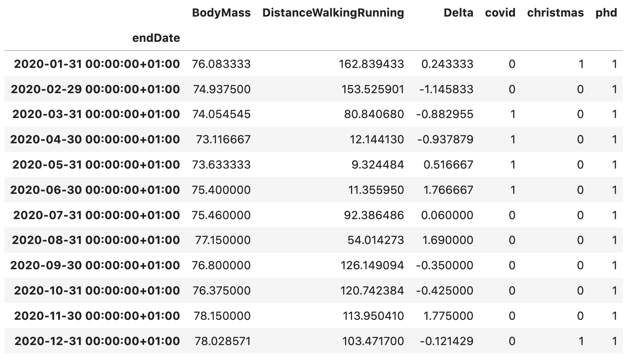Click BodyMass value 77.150000

click(223, 240)
